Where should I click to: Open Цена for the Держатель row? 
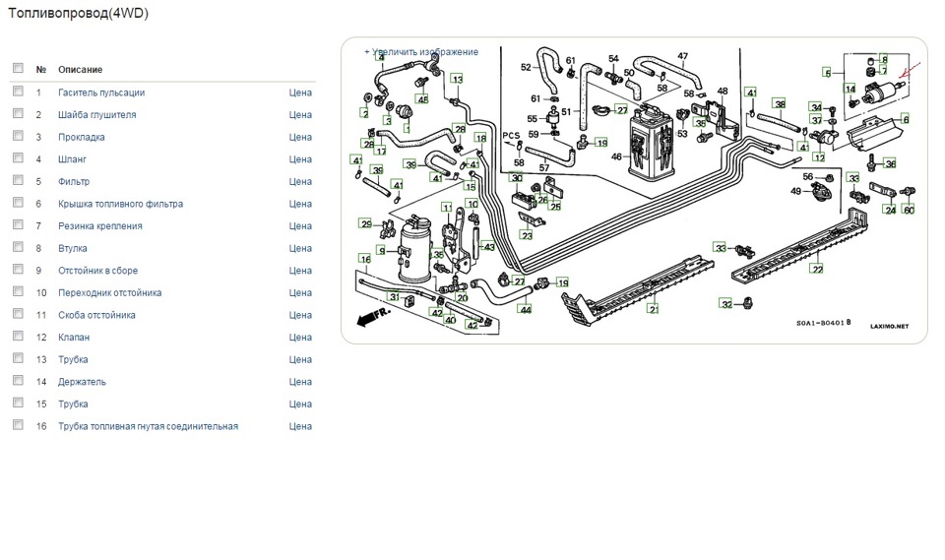click(x=300, y=382)
